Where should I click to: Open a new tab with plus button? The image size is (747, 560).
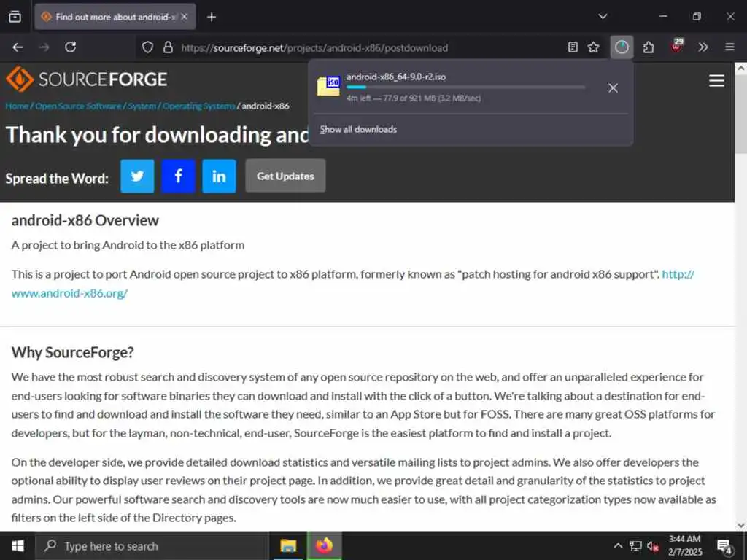pos(212,17)
